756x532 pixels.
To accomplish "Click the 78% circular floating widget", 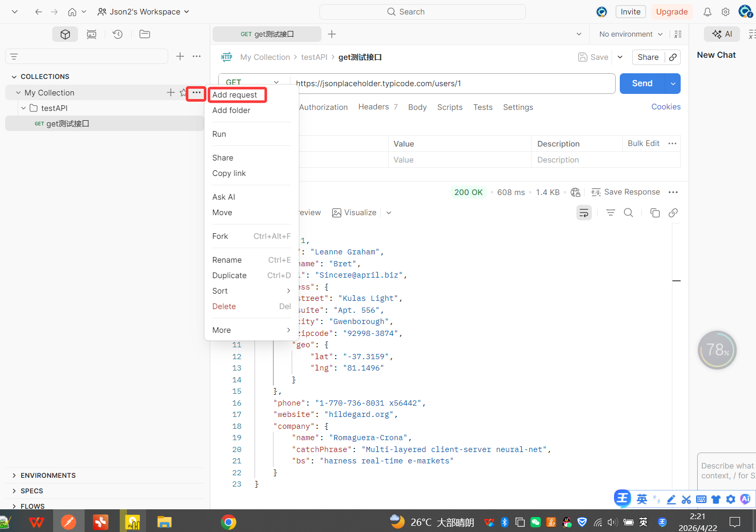I will click(x=717, y=350).
